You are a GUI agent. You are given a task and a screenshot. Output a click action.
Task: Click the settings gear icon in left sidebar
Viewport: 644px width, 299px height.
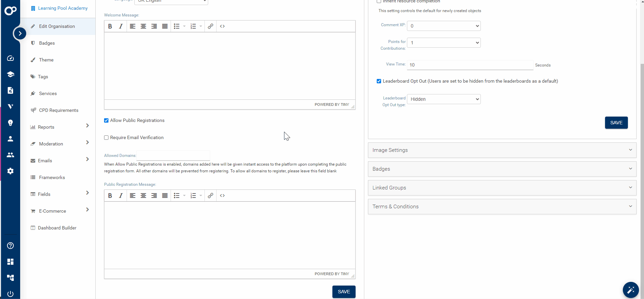point(10,171)
